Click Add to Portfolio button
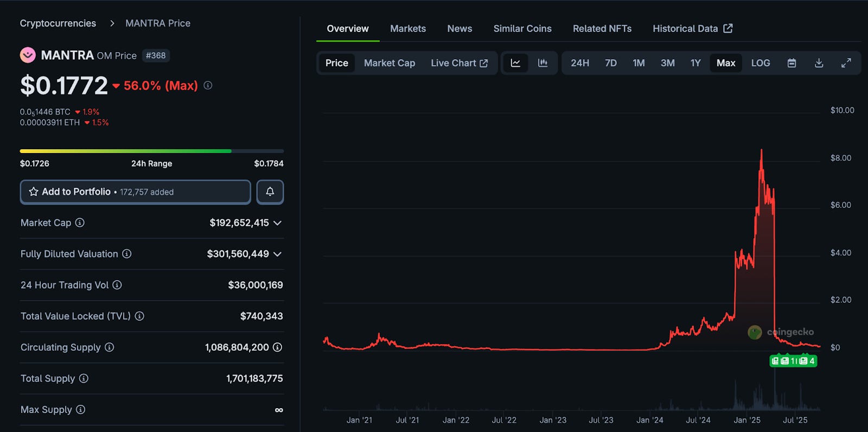 pyautogui.click(x=136, y=192)
